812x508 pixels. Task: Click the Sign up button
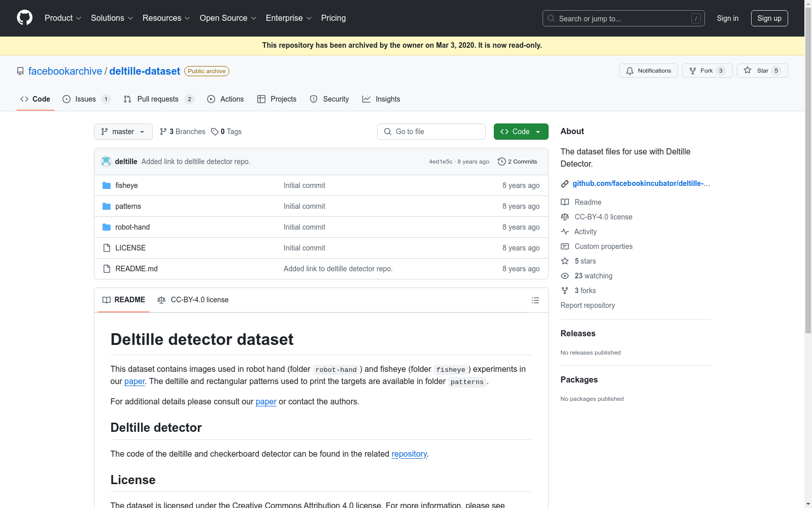tap(769, 18)
